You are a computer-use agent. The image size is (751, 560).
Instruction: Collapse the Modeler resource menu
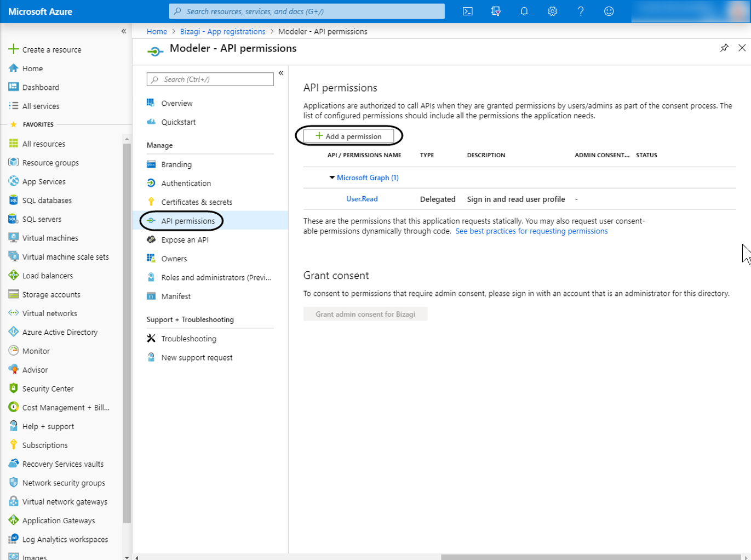(x=281, y=73)
